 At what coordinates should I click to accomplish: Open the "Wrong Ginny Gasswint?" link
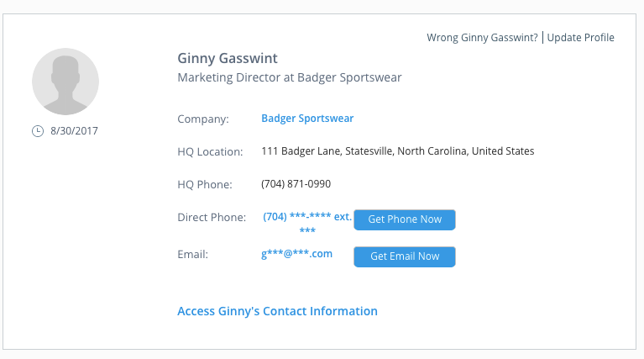pos(482,38)
